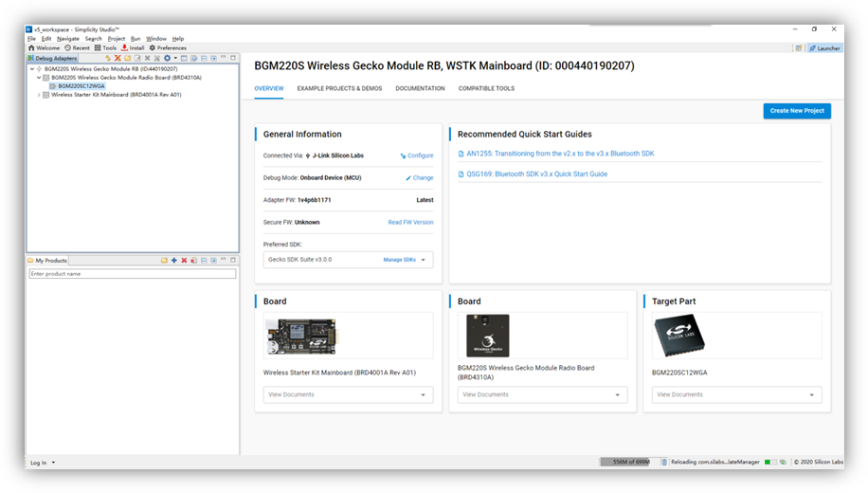868x493 pixels.
Task: Click the gray X remove icon in Debug Adapters
Action: [147, 58]
